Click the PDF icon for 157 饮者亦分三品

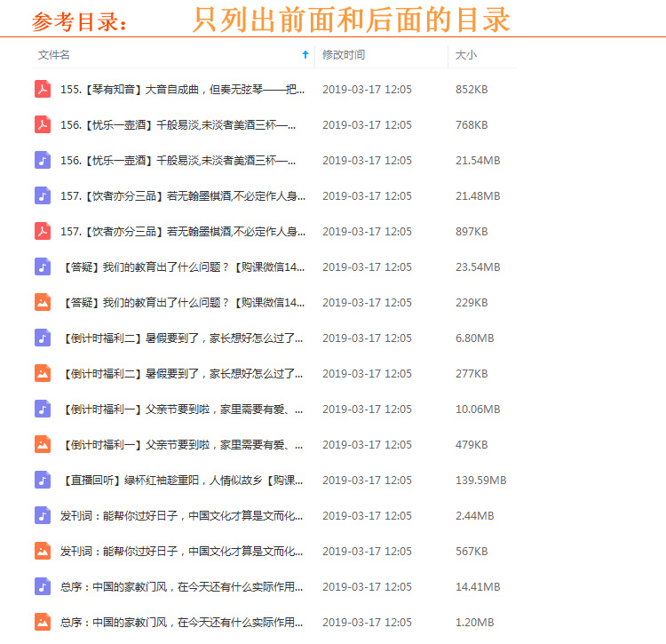pos(43,231)
